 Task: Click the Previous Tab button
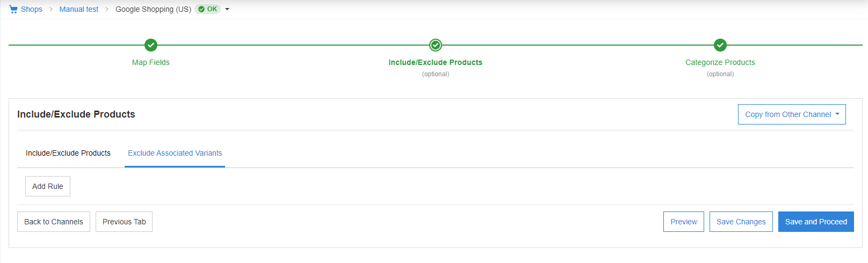coord(124,222)
